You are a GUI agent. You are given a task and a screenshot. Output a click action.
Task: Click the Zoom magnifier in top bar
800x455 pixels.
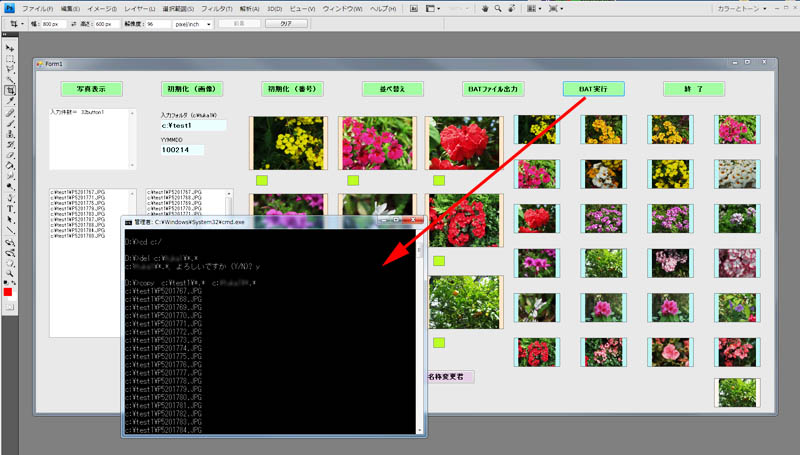click(499, 8)
